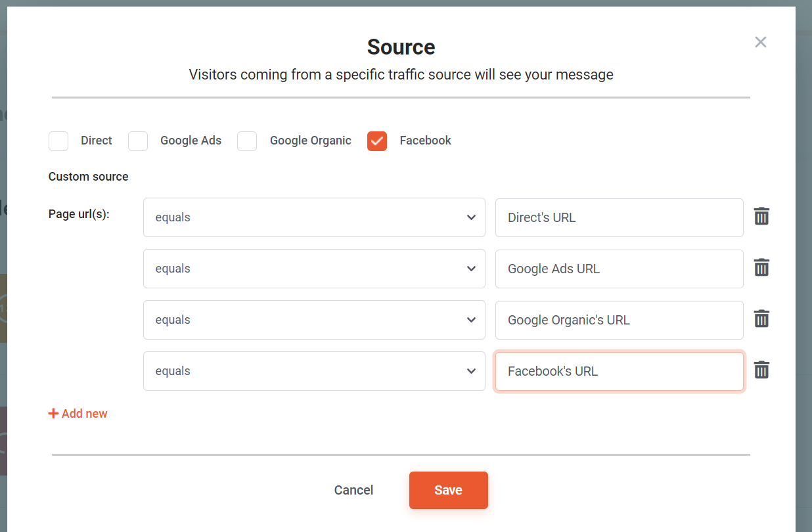Select the Source heading text
The image size is (812, 532).
[x=401, y=47]
